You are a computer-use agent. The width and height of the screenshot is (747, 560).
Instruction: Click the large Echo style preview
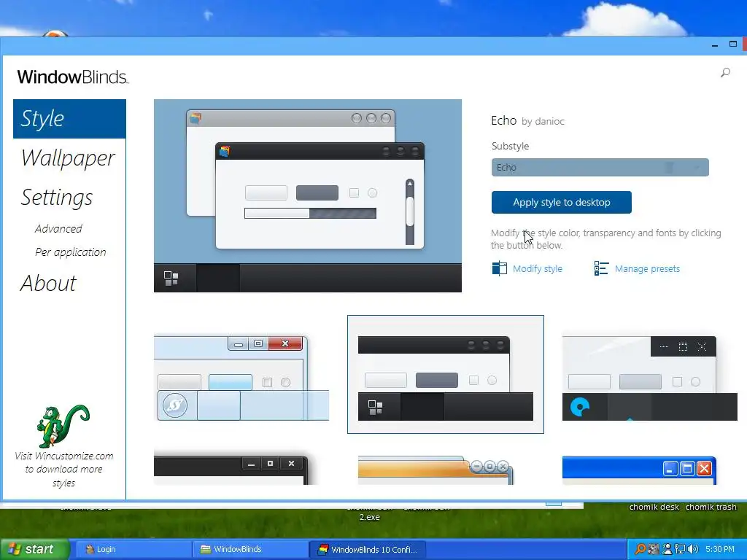point(308,195)
